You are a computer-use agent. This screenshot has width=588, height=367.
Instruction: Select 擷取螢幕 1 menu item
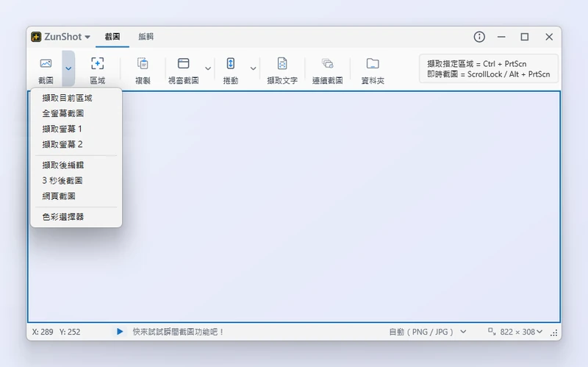click(x=76, y=129)
